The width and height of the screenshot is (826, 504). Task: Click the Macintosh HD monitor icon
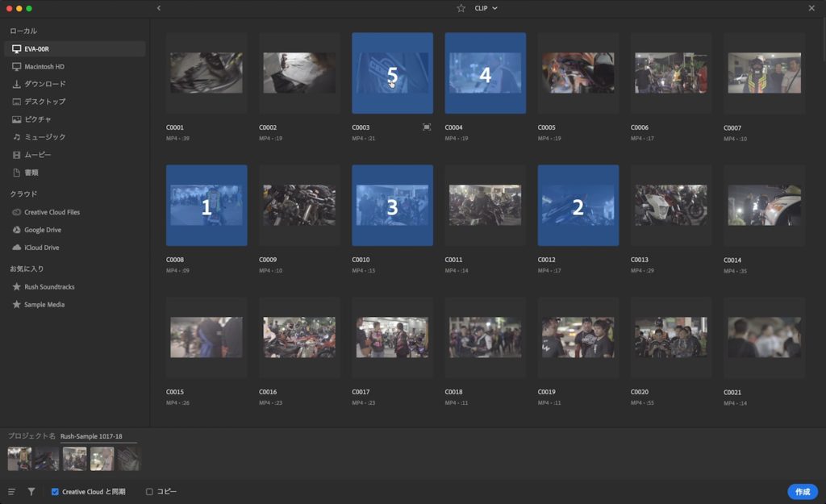[16, 66]
